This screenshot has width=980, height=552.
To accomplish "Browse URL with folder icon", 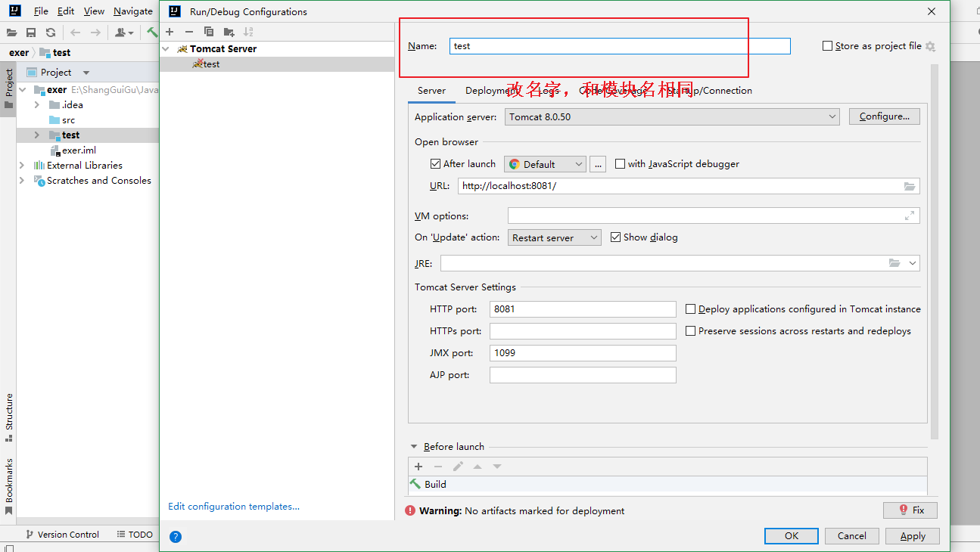I will pos(910,186).
